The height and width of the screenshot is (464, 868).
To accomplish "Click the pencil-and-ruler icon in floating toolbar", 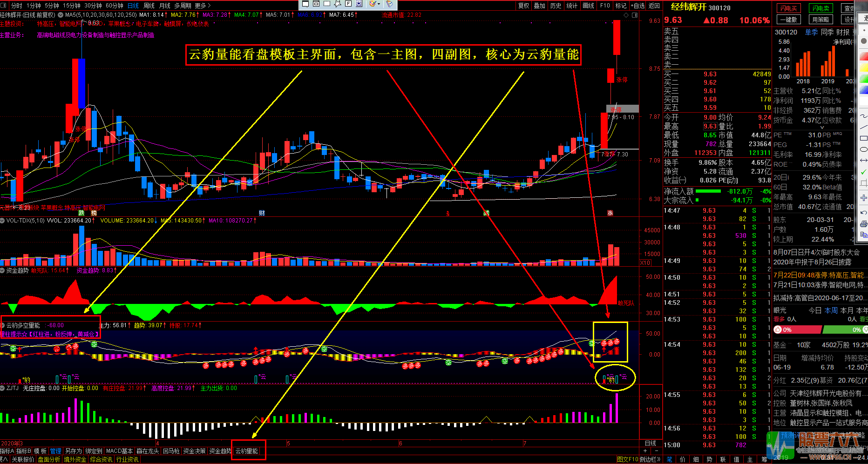I will [x=389, y=4].
